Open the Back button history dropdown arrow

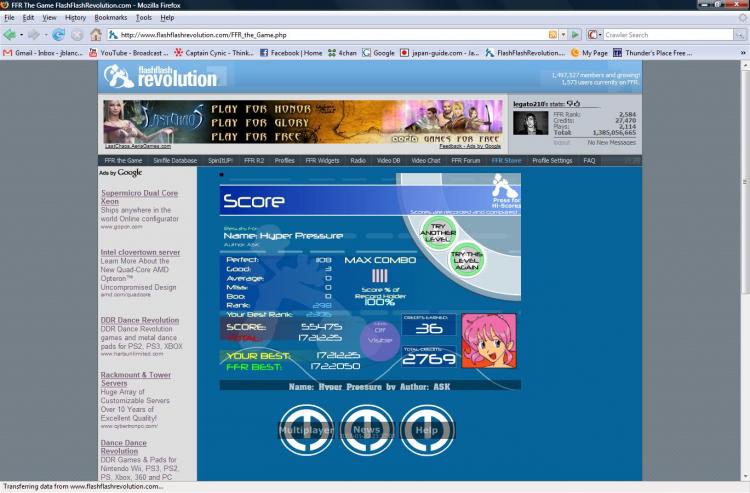(x=21, y=35)
